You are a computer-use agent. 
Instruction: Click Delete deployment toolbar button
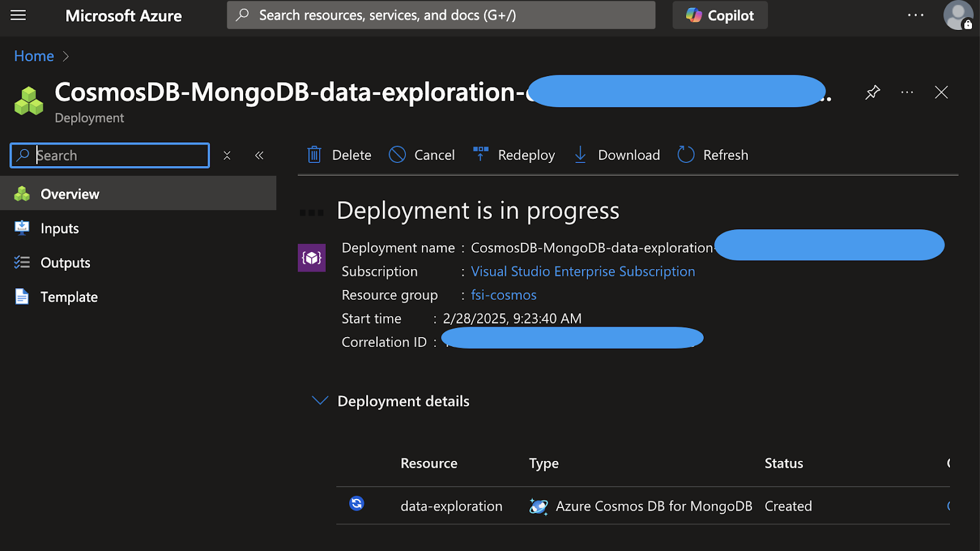pyautogui.click(x=339, y=155)
